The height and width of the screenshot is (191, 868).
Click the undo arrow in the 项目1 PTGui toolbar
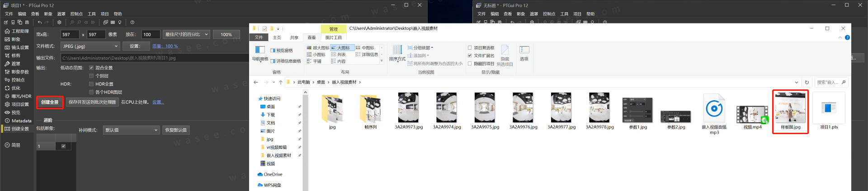(x=40, y=22)
